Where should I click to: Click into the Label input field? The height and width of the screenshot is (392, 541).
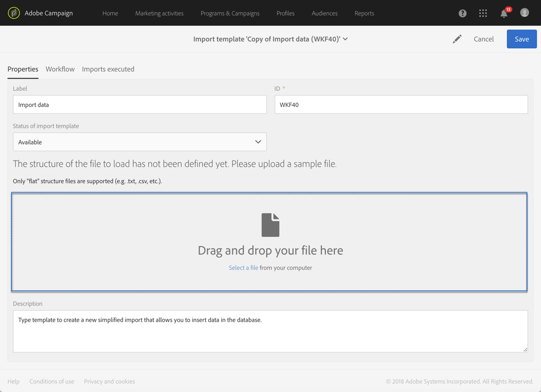(140, 104)
